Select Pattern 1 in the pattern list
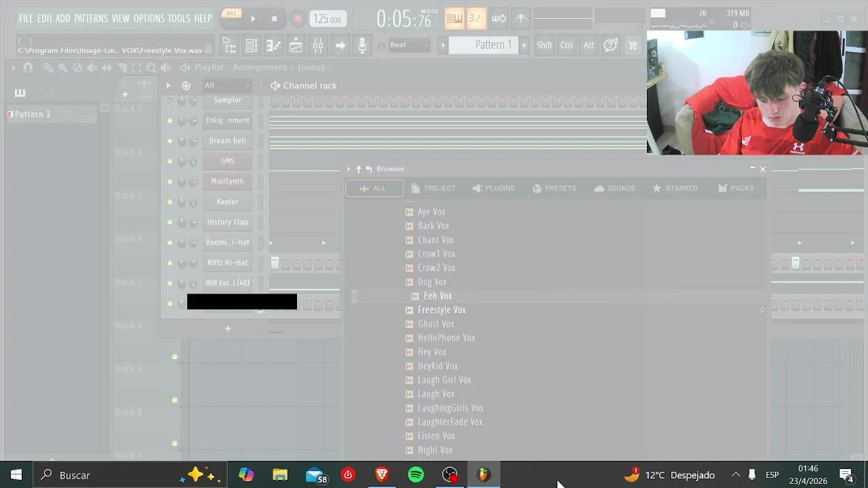868x488 pixels. (51, 115)
